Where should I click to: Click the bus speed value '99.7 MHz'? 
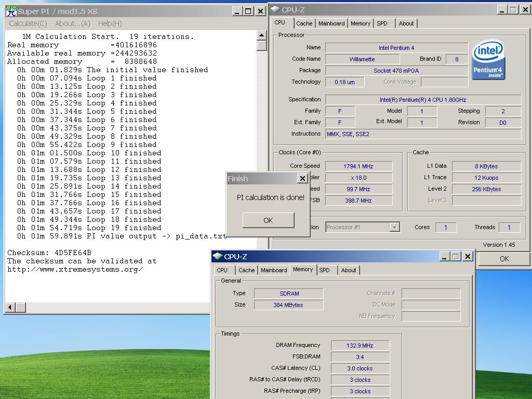(358, 189)
